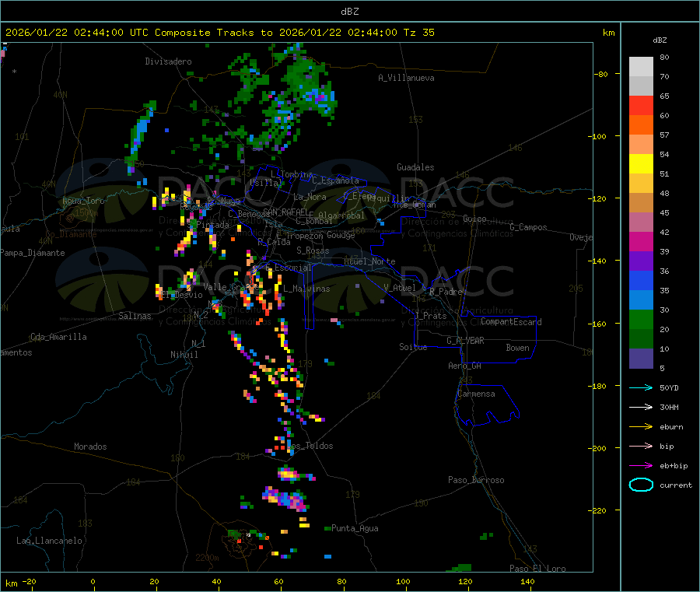This screenshot has width=700, height=592.
Task: Click the Soitue map label
Action: pos(413,347)
